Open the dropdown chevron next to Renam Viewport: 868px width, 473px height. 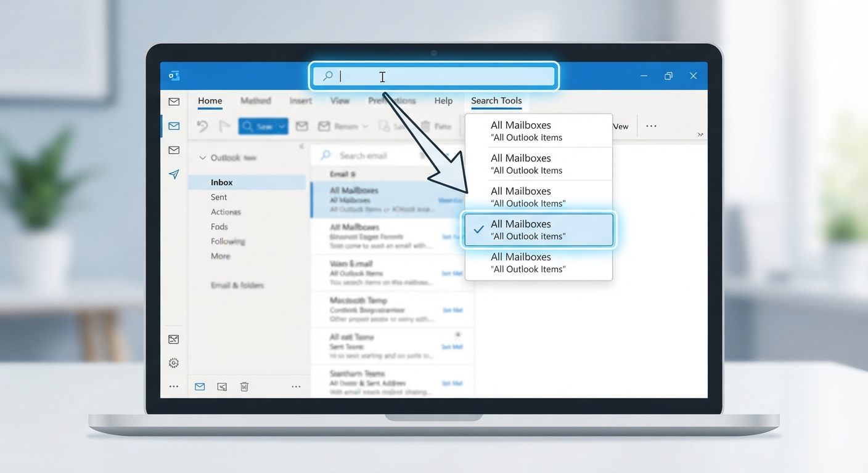365,126
